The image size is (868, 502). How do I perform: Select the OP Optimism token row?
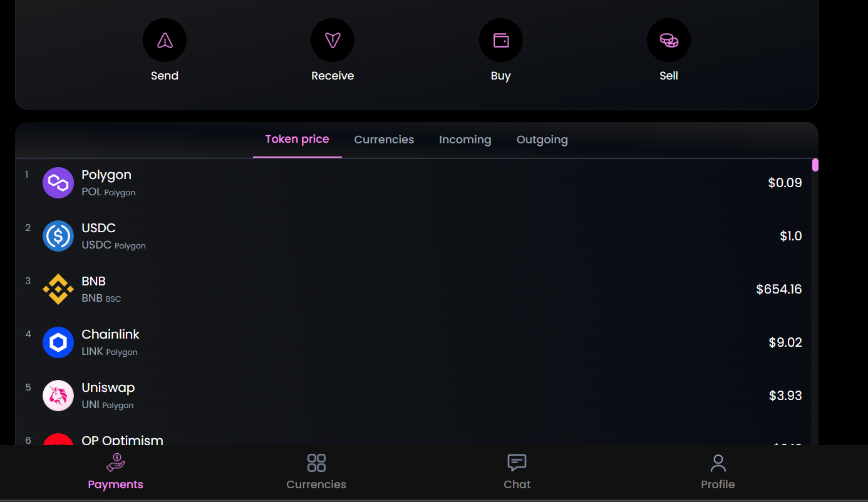tap(123, 440)
